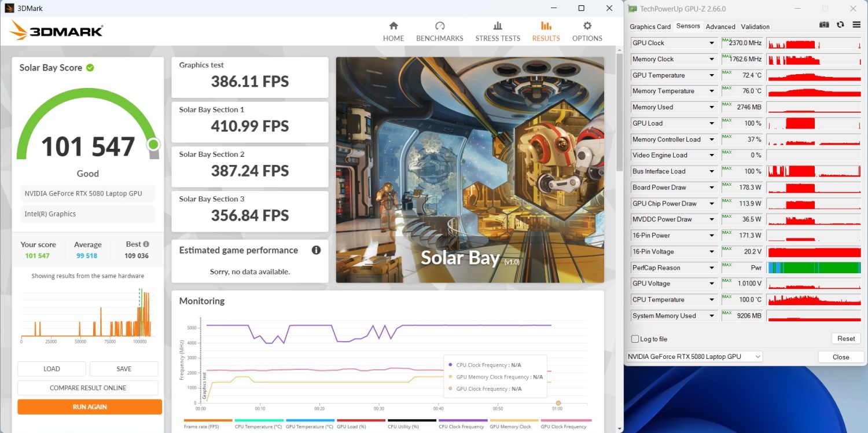Viewport: 868px width, 433px height.
Task: Open the GPU-Z hamburger menu
Action: coord(856,25)
